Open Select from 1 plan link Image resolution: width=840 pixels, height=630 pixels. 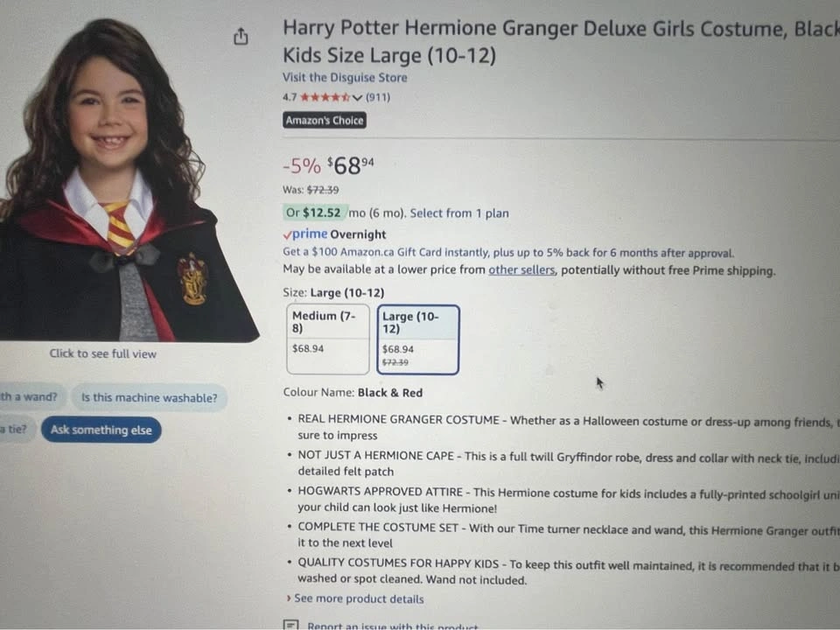(459, 213)
